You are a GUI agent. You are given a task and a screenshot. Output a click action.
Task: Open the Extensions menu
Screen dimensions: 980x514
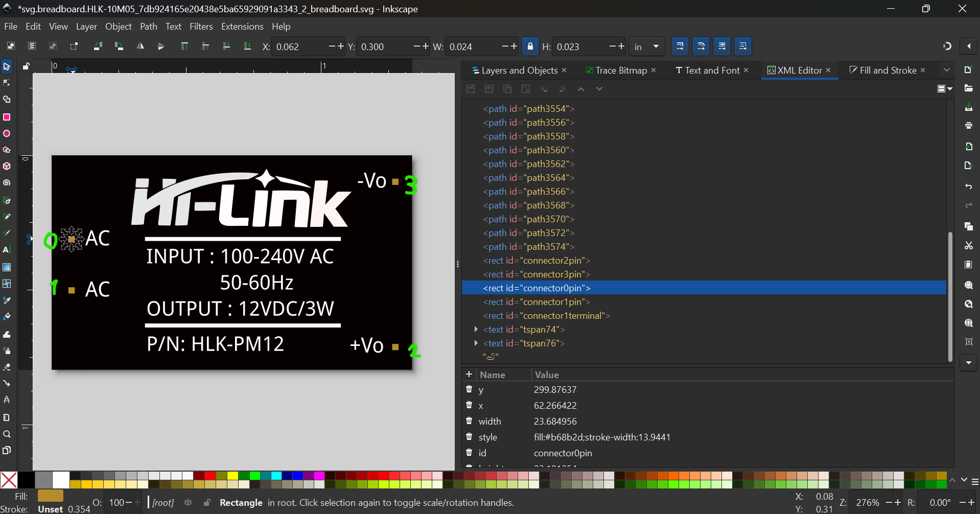[x=242, y=27]
